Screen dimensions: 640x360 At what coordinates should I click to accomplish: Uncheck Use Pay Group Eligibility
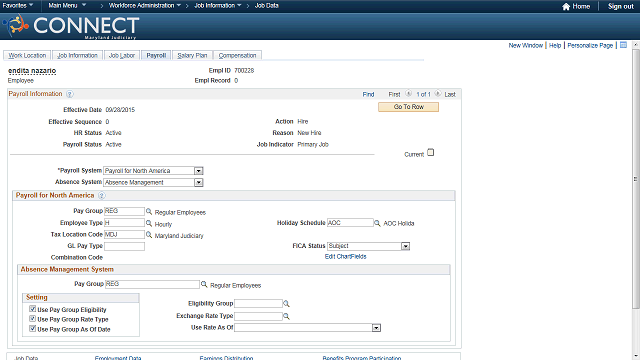33,309
